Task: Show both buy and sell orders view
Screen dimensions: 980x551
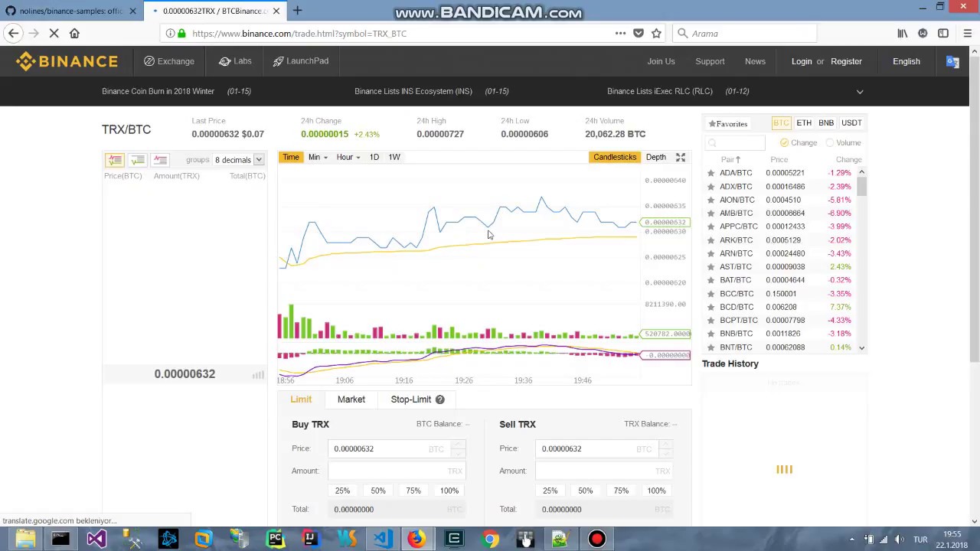Action: [x=115, y=159]
